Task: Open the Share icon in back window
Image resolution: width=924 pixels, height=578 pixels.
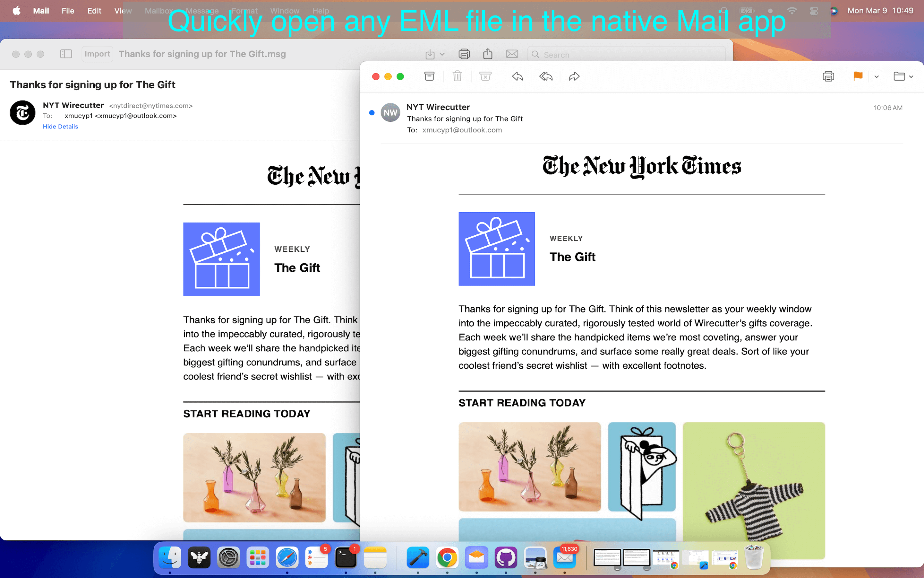Action: [x=488, y=54]
